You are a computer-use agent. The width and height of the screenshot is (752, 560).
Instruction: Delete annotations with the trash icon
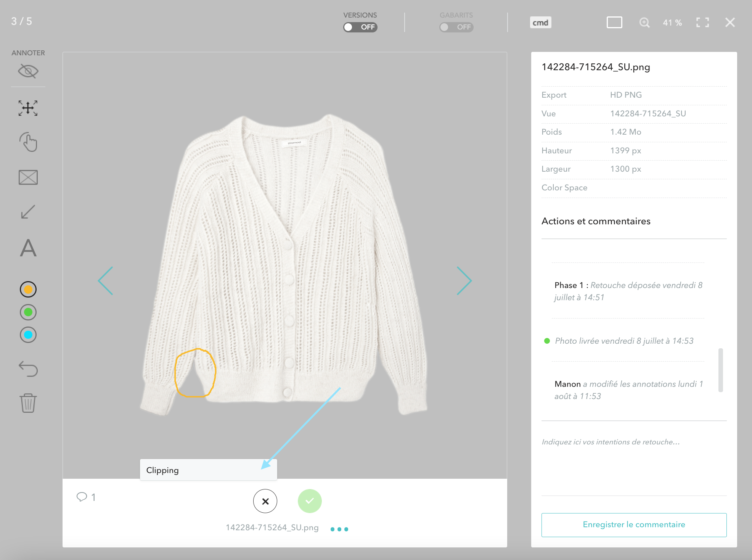point(28,403)
